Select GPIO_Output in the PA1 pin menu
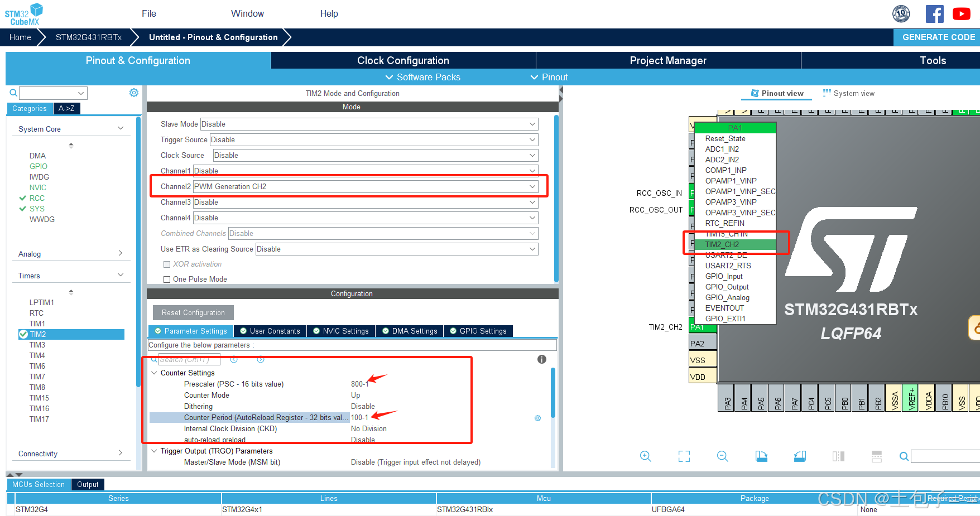 click(727, 287)
